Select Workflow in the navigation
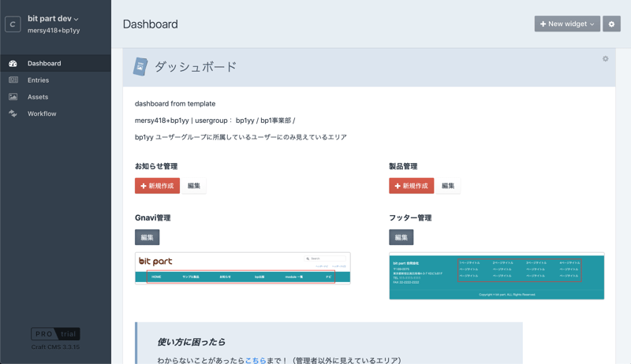The image size is (631, 364). (x=42, y=113)
